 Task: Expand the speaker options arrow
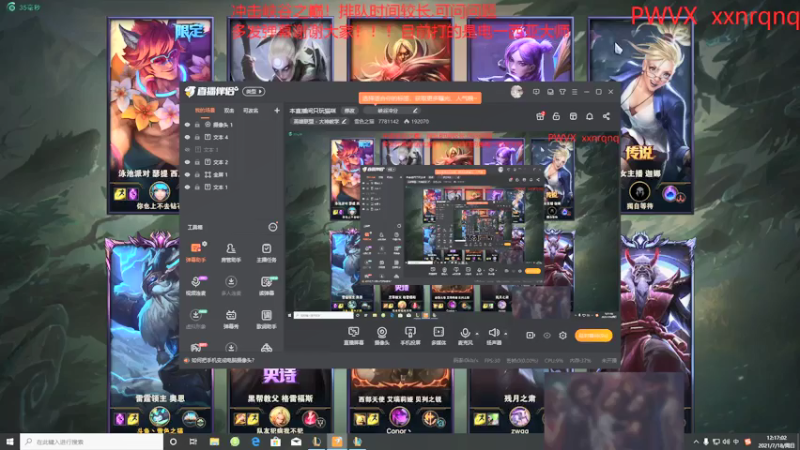[506, 334]
